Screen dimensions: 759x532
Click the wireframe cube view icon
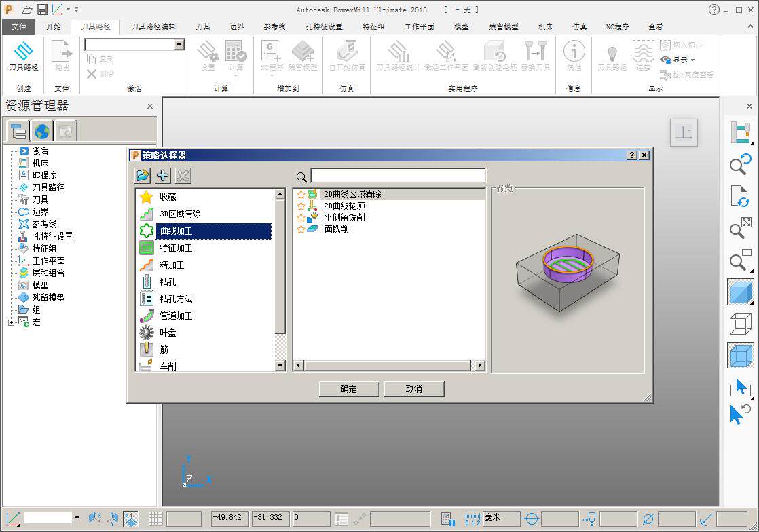[740, 324]
